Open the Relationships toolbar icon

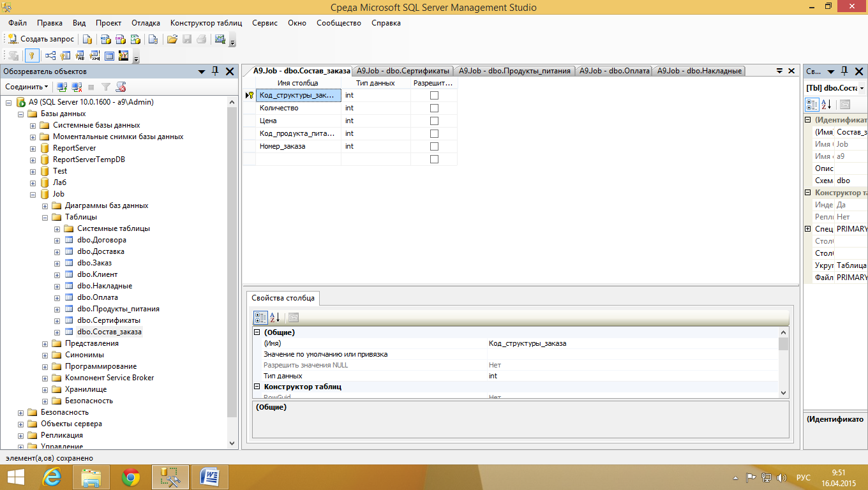tap(50, 56)
